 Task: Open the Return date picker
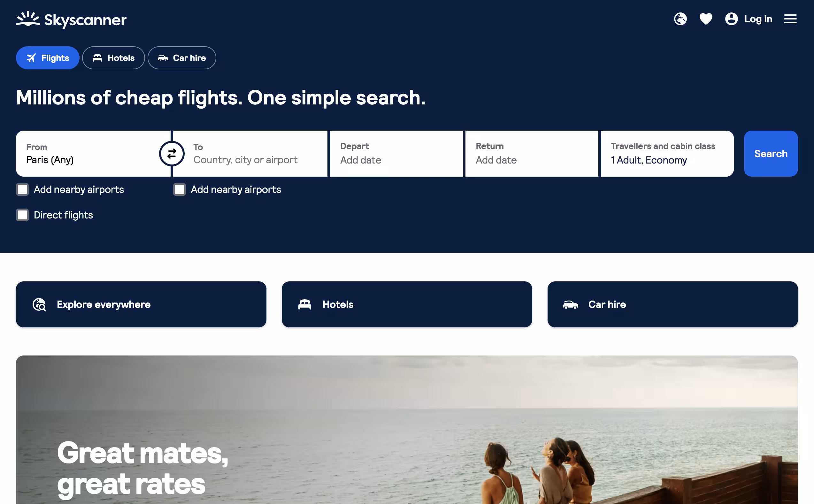532,154
